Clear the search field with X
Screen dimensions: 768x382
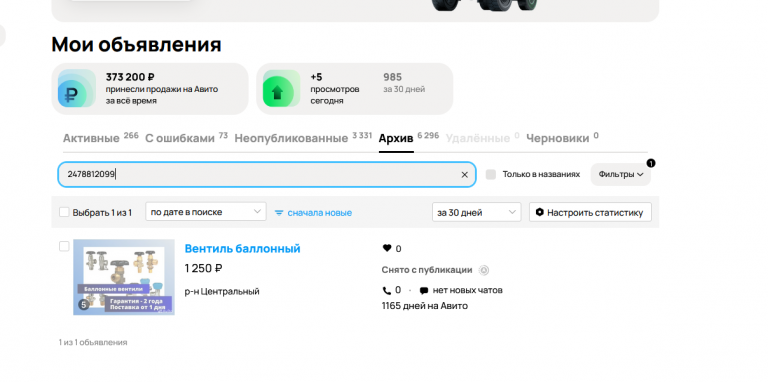(x=464, y=175)
